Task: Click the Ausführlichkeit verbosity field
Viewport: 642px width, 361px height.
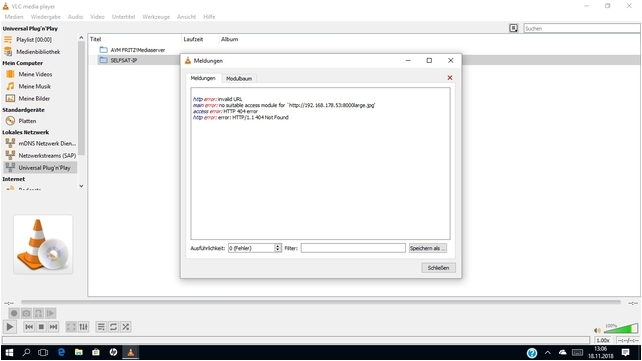Action: [x=251, y=248]
